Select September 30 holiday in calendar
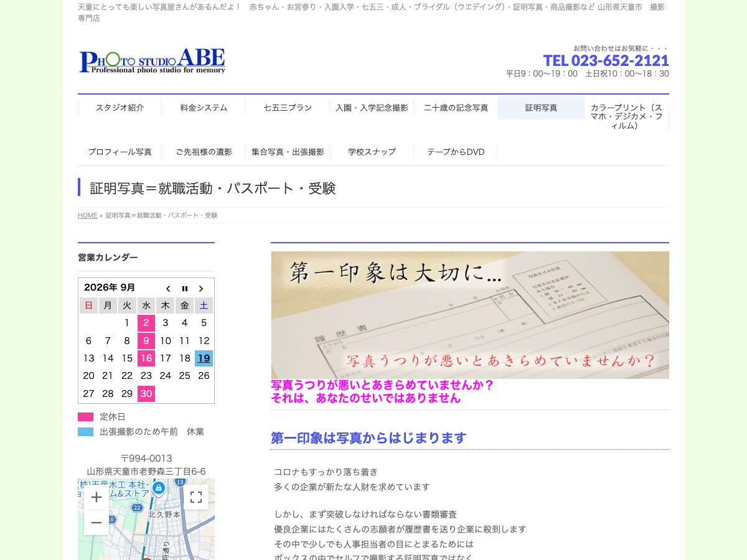Viewport: 747px width, 560px height. [x=146, y=394]
